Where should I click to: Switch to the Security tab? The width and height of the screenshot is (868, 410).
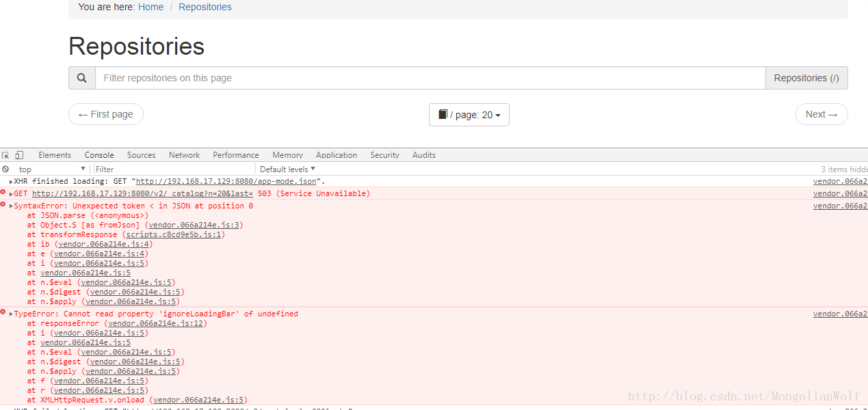(384, 155)
